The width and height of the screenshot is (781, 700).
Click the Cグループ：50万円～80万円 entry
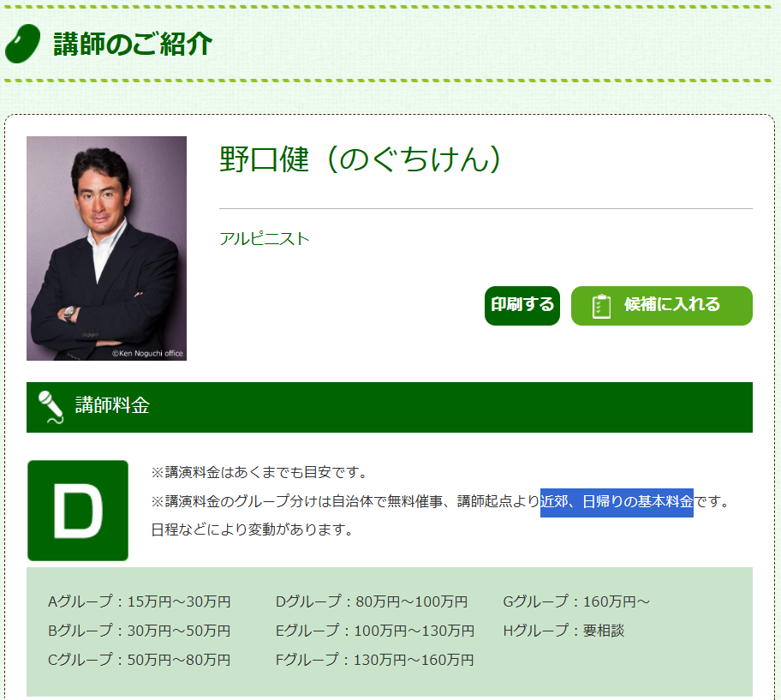point(140,660)
